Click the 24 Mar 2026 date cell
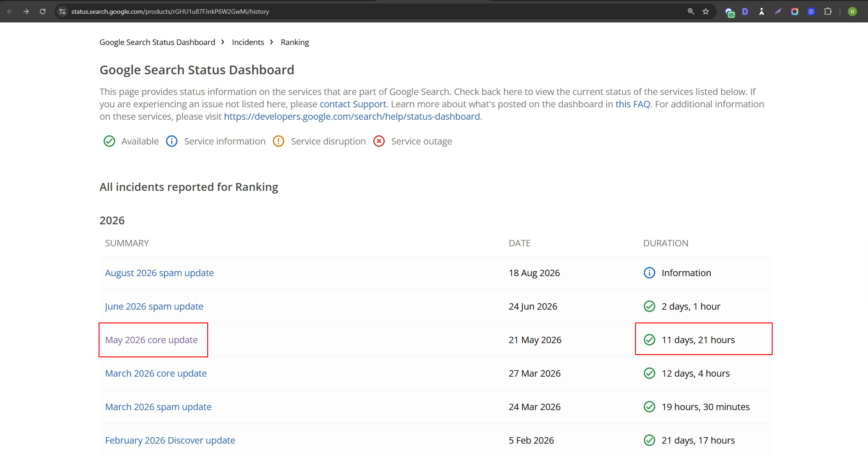 pos(535,407)
